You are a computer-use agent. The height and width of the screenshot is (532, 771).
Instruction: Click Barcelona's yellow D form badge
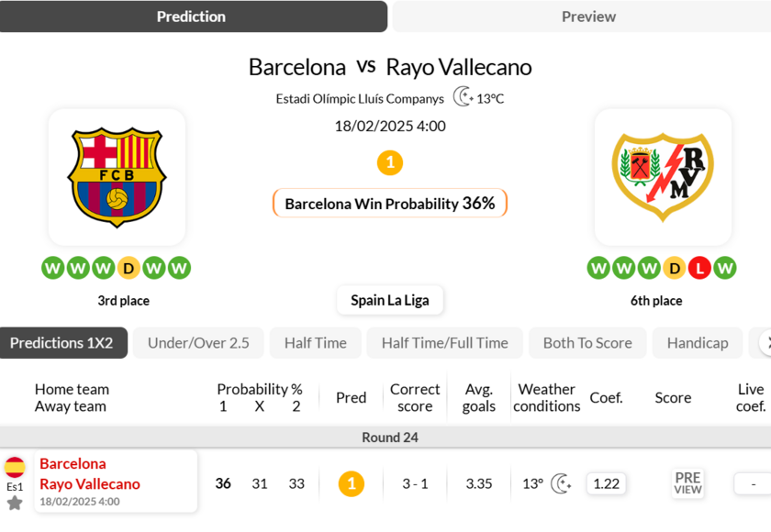tap(128, 268)
